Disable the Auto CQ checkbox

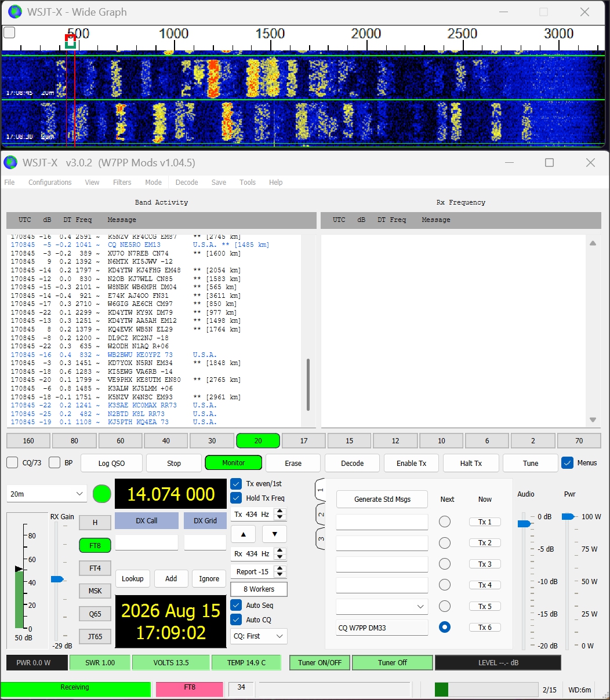click(236, 619)
